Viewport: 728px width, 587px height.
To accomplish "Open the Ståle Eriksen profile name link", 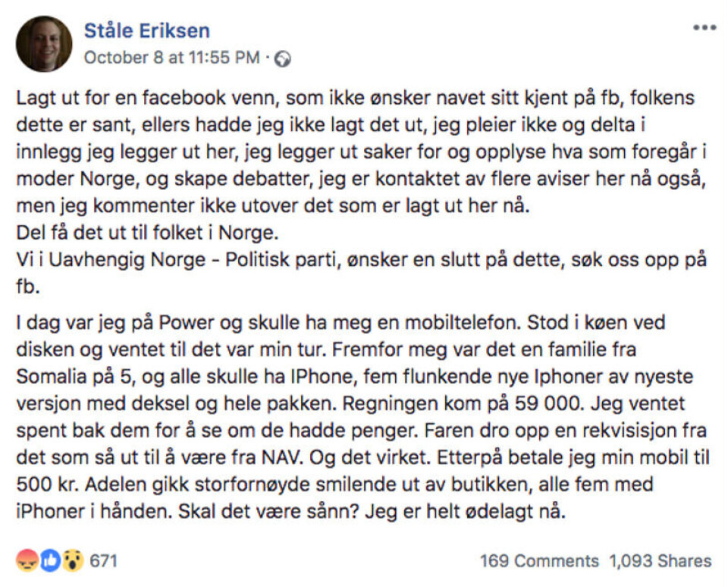I will click(x=146, y=31).
